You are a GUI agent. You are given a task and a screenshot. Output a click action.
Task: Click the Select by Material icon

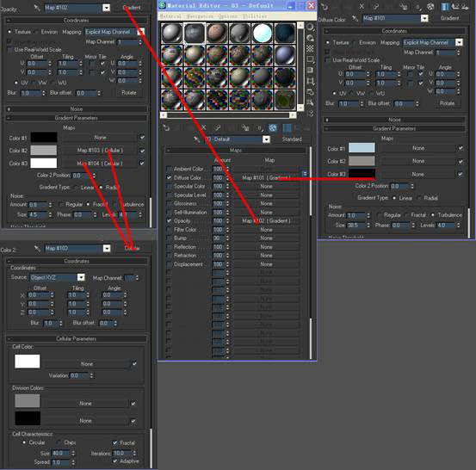click(x=310, y=102)
